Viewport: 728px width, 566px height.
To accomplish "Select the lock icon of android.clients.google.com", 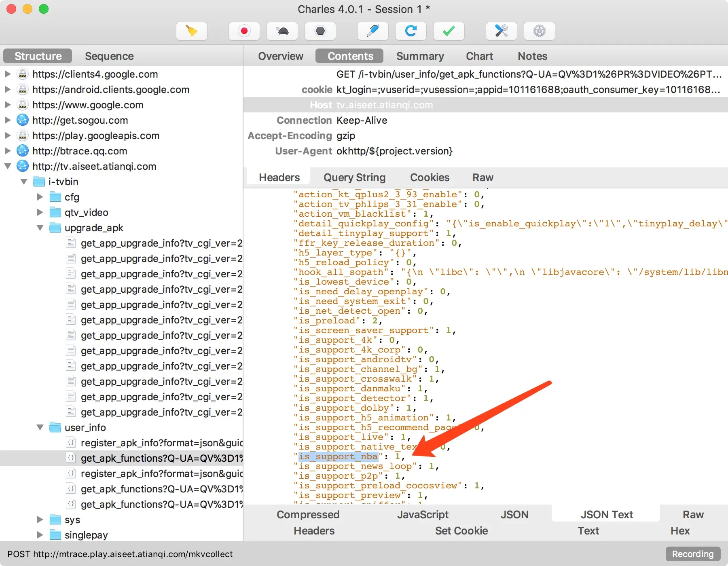I will 23,89.
